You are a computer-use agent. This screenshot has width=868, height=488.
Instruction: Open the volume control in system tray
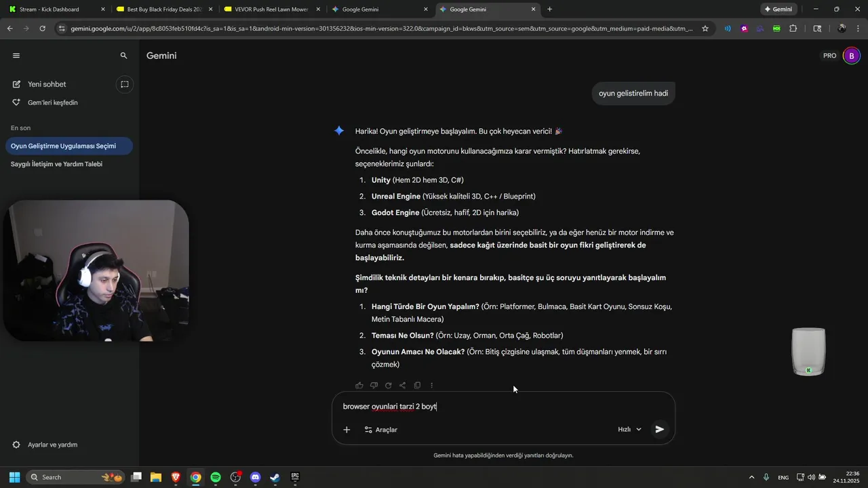(x=811, y=477)
